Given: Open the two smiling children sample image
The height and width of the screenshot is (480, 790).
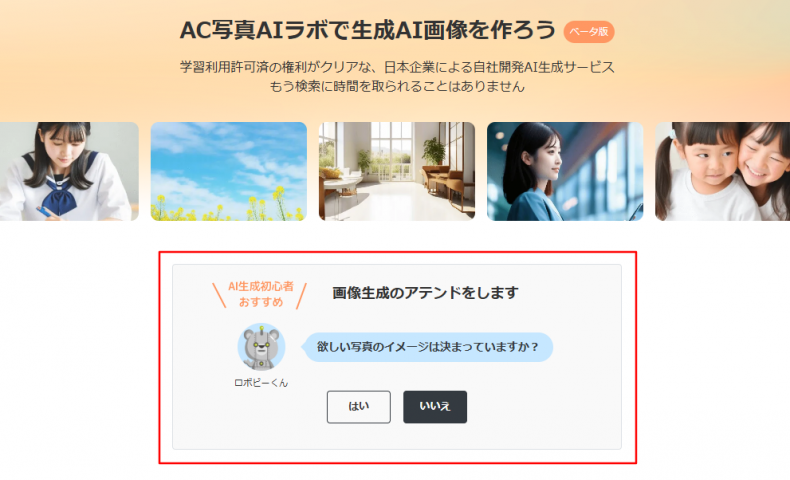Looking at the screenshot, I should click(x=722, y=171).
